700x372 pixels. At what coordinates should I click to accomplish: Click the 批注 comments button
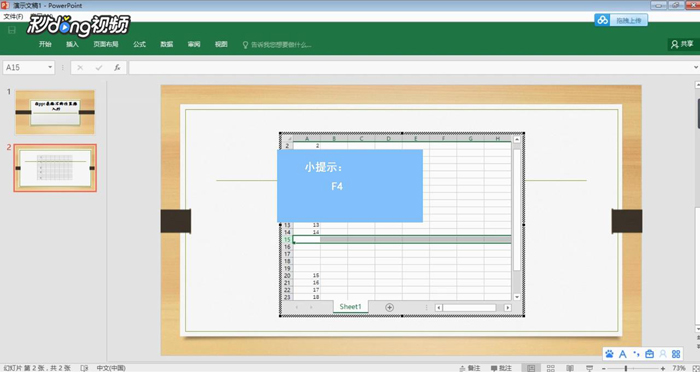tap(501, 368)
